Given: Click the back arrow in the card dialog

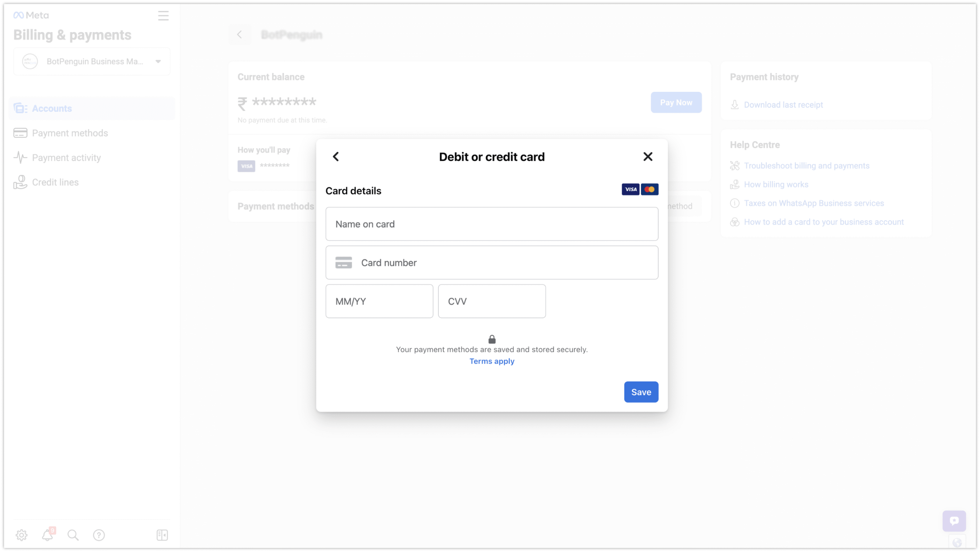Looking at the screenshot, I should (336, 156).
